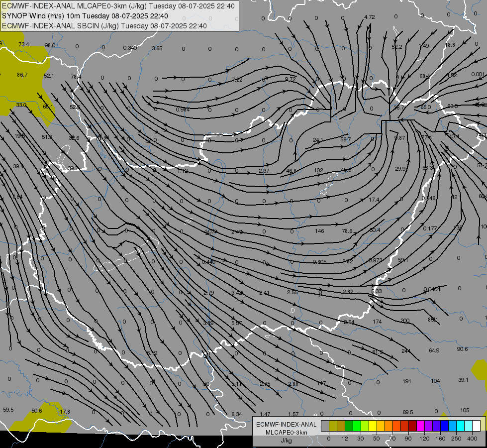The image size is (487, 448).
Task: Click the map value 39.1
Action: pyautogui.click(x=463, y=380)
